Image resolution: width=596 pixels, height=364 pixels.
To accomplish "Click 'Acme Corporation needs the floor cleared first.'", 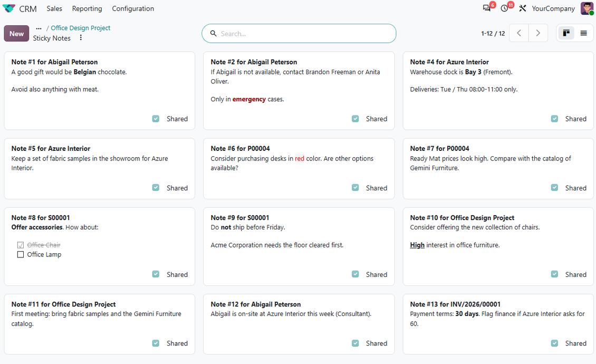I will 277,245.
